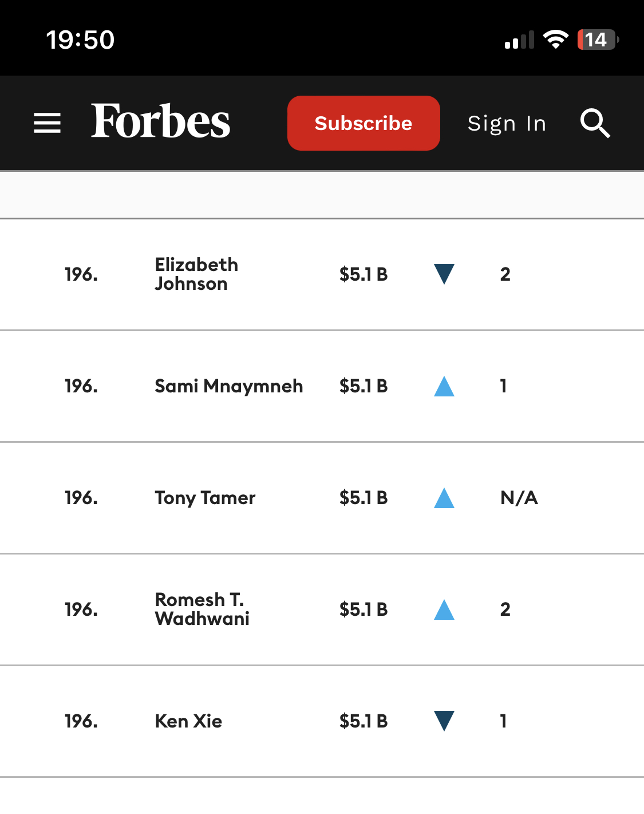
Task: Tap the up arrow beside Romesh T. Wadhwani
Action: tap(444, 609)
